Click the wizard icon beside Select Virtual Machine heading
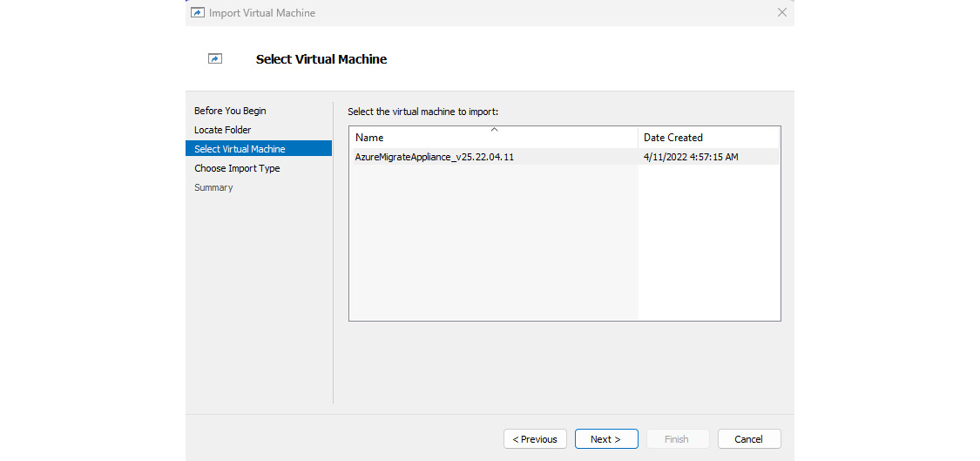 tap(215, 58)
